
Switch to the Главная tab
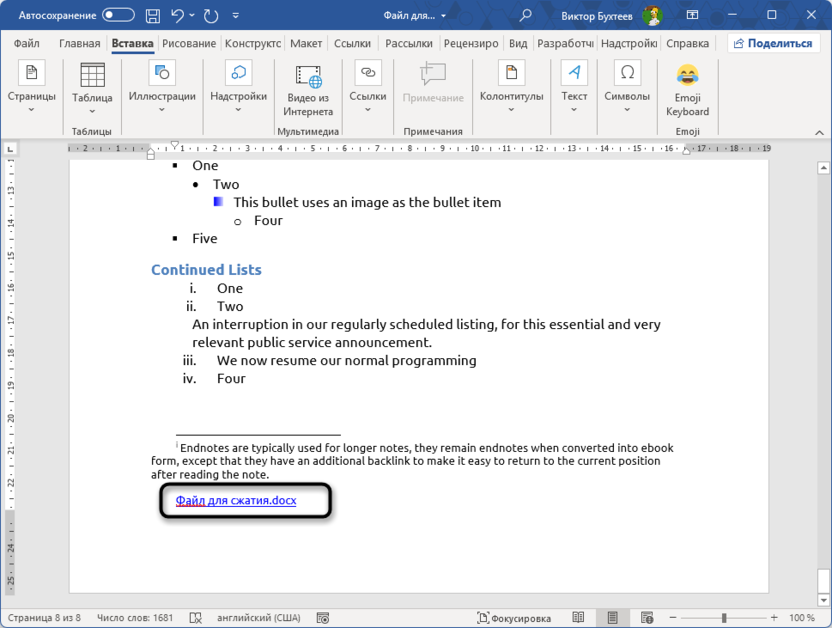point(79,44)
